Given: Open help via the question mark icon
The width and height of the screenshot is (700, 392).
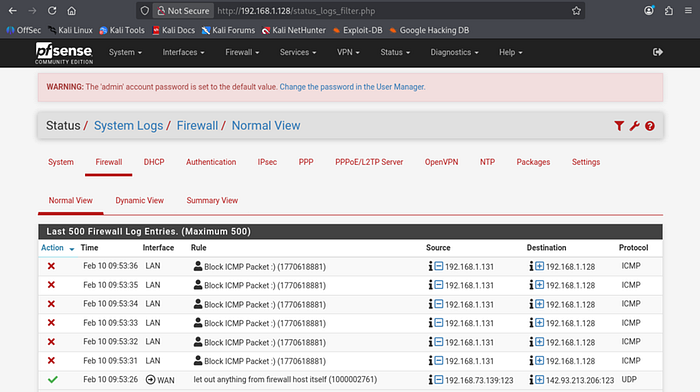Looking at the screenshot, I should coord(650,126).
